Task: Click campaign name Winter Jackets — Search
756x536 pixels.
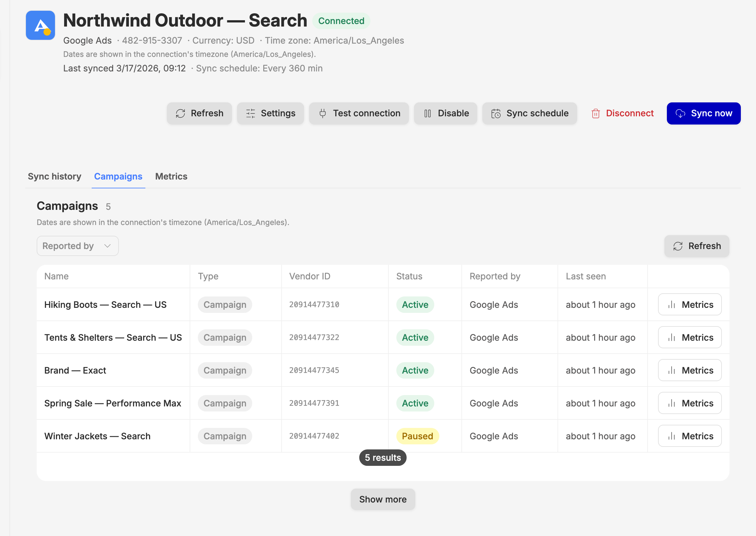Action: [97, 436]
